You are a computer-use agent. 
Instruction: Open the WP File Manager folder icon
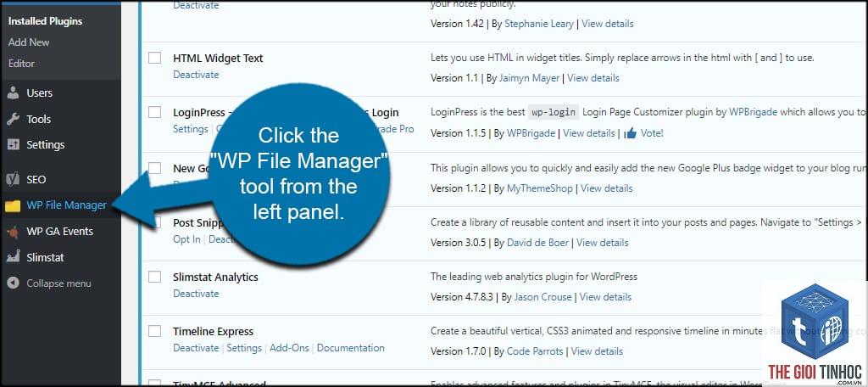pyautogui.click(x=12, y=205)
